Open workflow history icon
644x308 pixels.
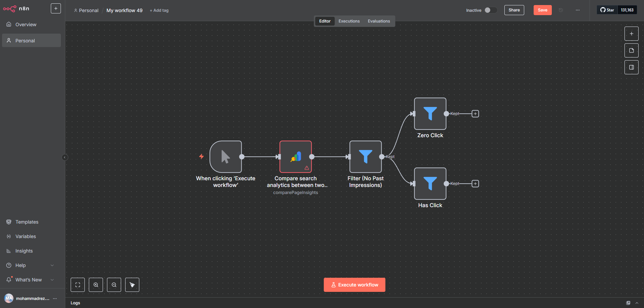click(x=561, y=10)
